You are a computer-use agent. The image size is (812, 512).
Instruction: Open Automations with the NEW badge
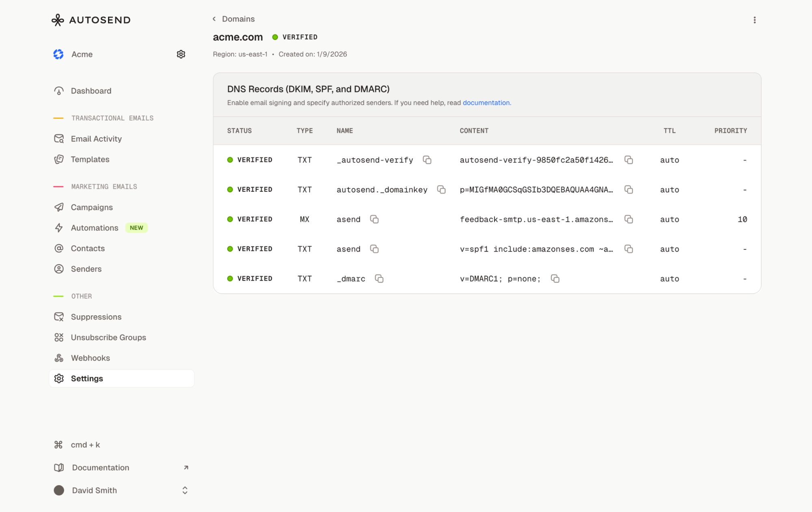(x=94, y=228)
